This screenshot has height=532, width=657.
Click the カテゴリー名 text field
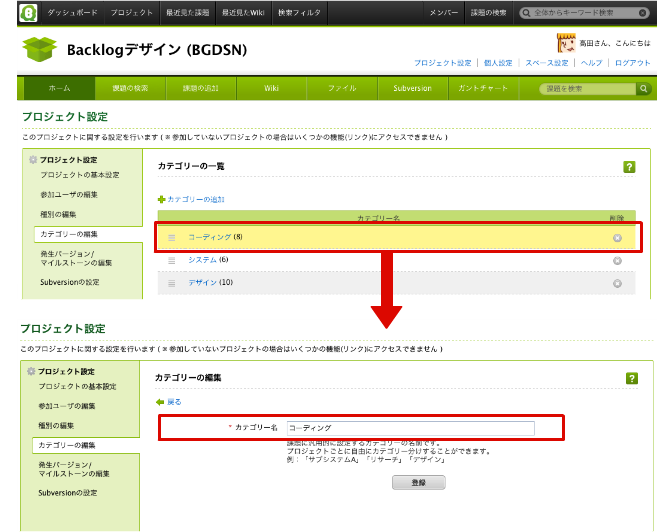[411, 428]
